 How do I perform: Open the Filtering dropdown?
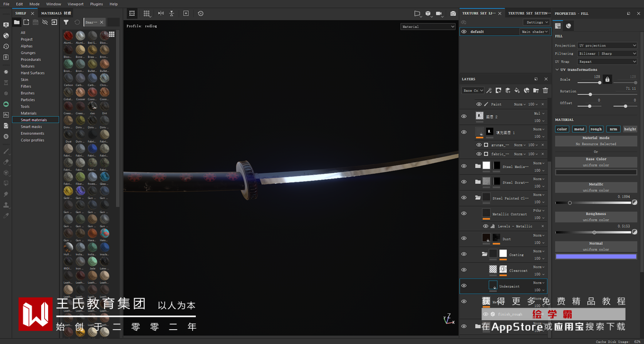point(607,53)
